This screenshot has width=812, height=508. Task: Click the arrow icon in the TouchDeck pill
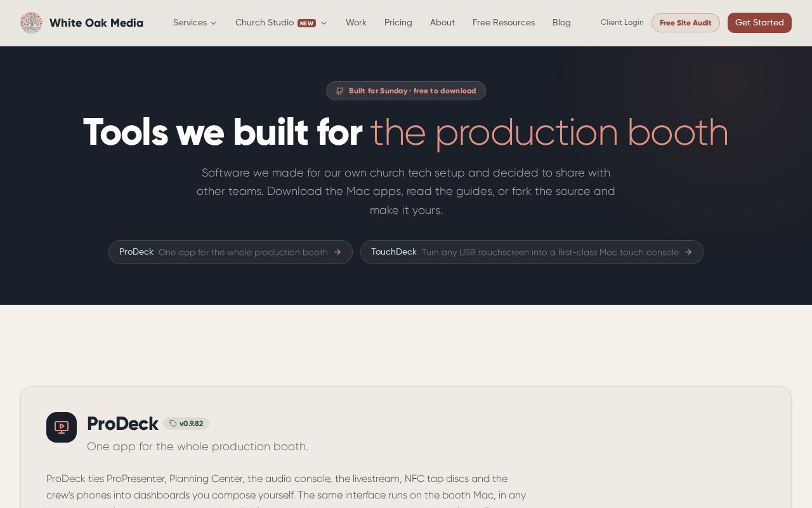pyautogui.click(x=688, y=252)
